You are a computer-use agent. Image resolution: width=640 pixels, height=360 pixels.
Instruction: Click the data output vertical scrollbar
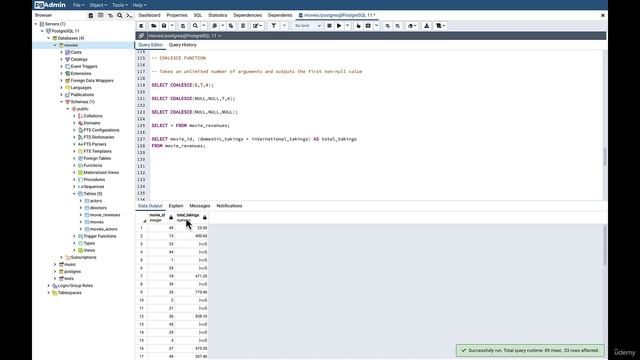click(x=604, y=244)
